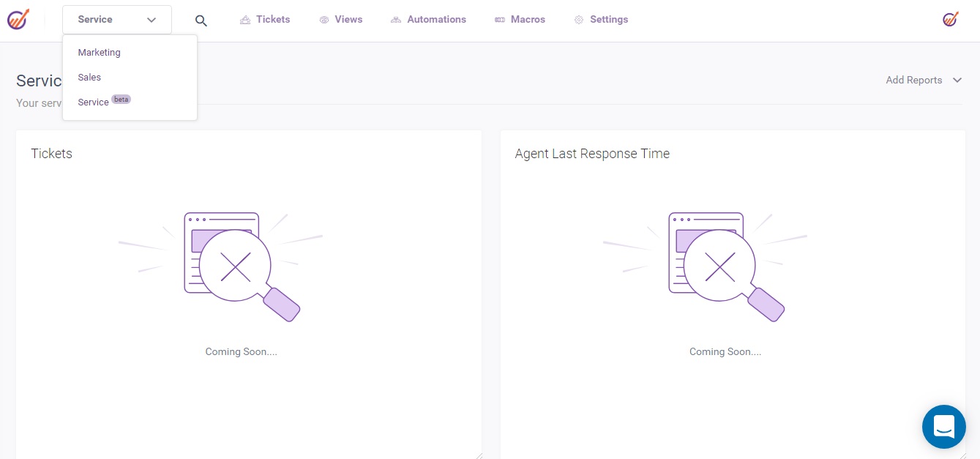Viewport: 980px width, 459px height.
Task: Click resize handle of Agent Last Response Time card
Action: (962, 455)
